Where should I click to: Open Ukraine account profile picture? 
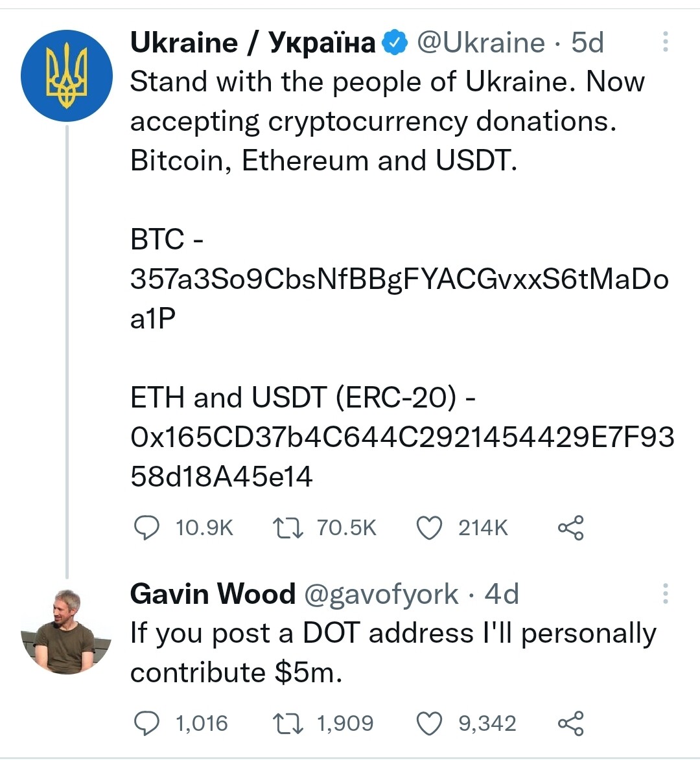(66, 76)
